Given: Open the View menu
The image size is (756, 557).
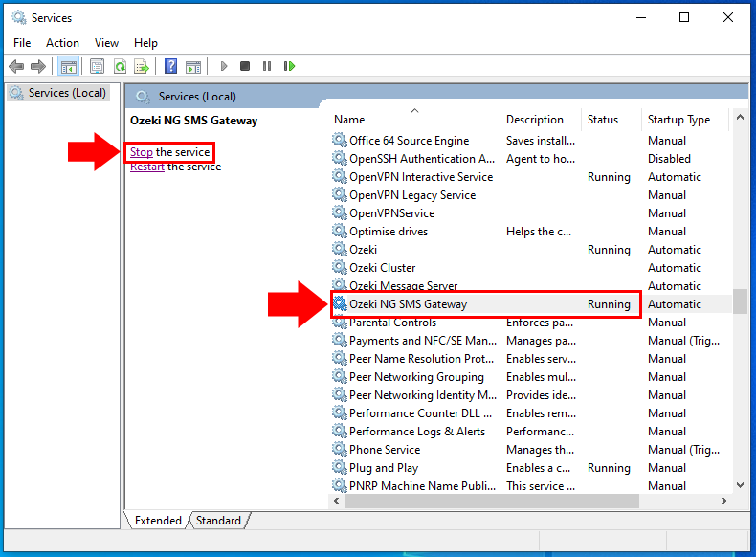Looking at the screenshot, I should click(106, 43).
